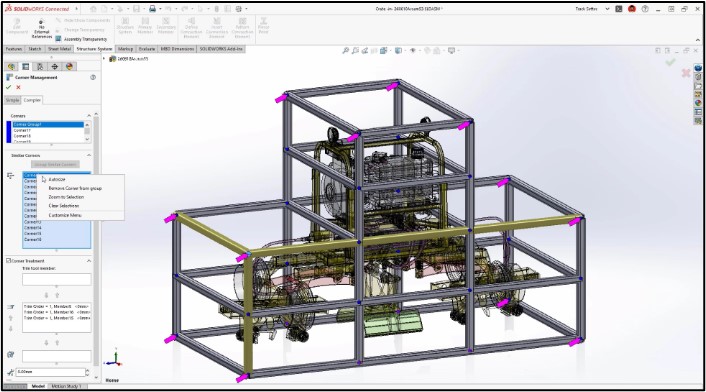Choose Zoom to Selection in context menu
This screenshot has width=706, height=392.
[x=66, y=197]
